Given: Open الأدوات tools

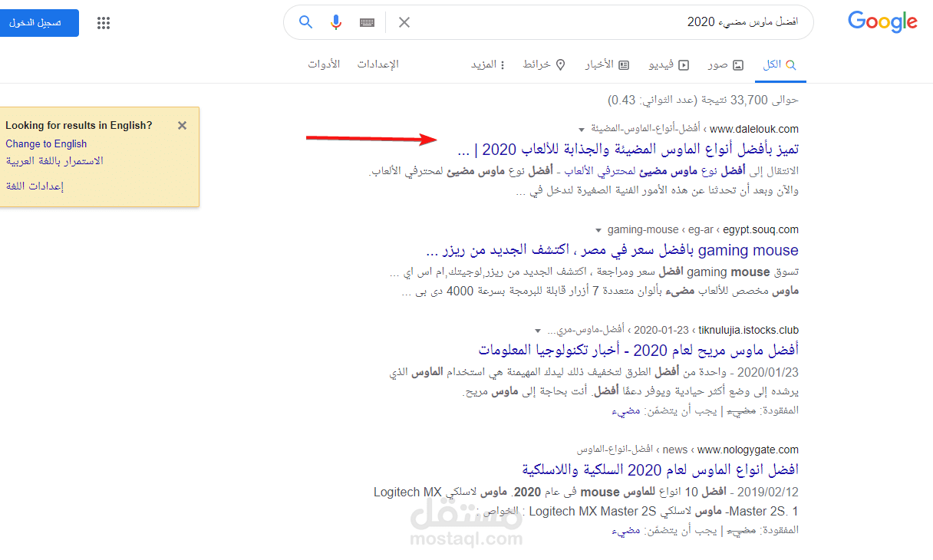Looking at the screenshot, I should click(x=324, y=64).
